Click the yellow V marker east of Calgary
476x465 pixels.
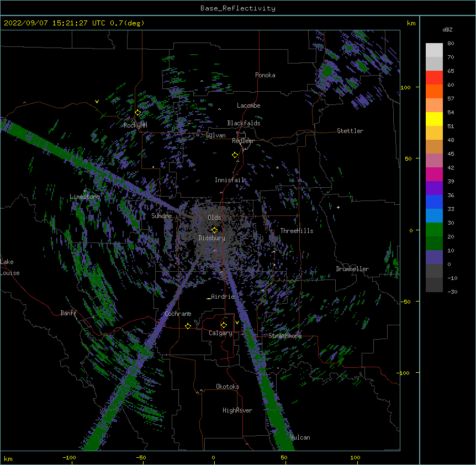click(x=237, y=323)
